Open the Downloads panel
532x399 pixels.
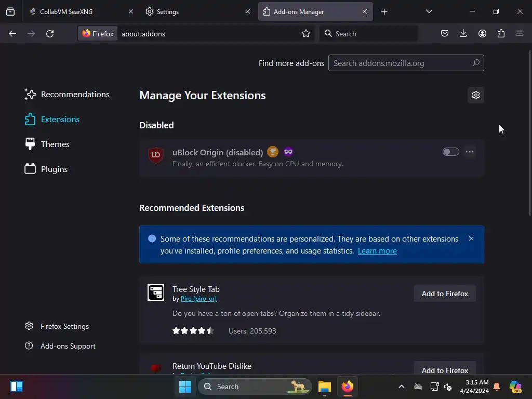coord(463,33)
